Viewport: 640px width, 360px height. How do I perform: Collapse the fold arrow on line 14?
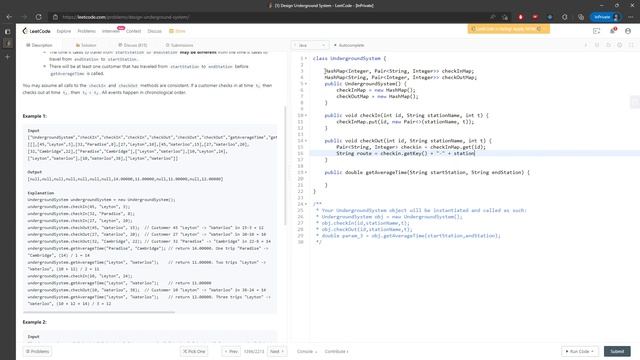click(x=306, y=141)
